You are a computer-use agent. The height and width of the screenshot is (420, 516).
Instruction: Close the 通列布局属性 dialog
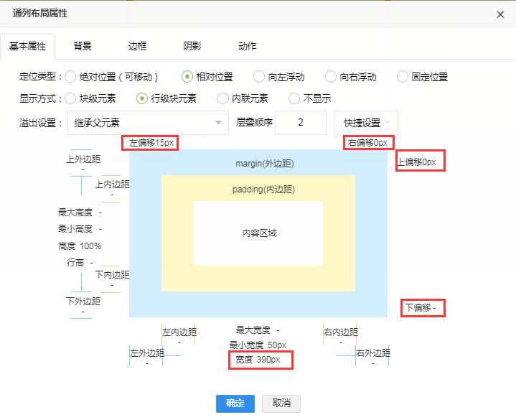pyautogui.click(x=500, y=14)
